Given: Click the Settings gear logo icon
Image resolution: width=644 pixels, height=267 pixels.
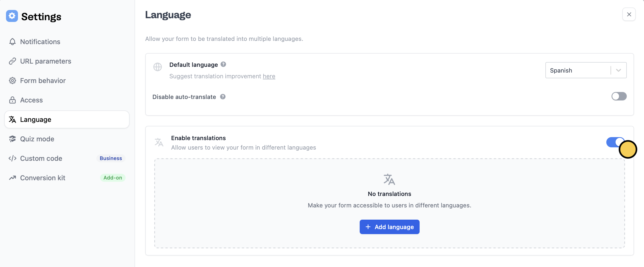Looking at the screenshot, I should coord(12,16).
